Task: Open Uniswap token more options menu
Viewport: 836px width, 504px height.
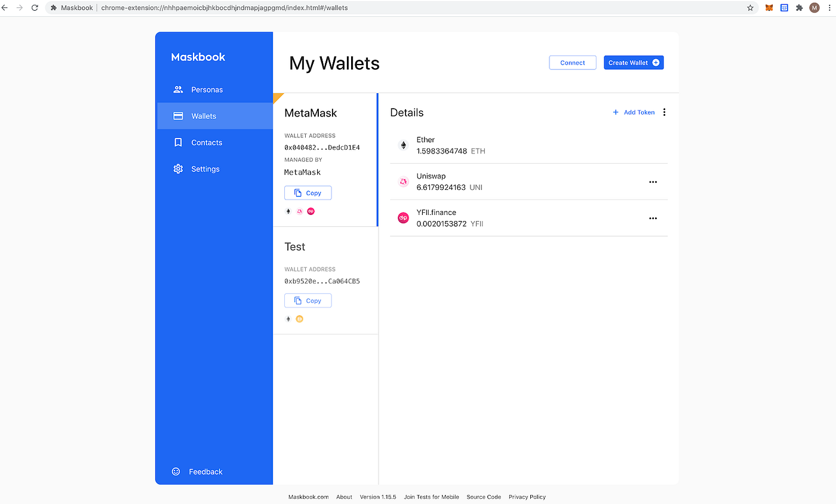Action: (653, 182)
